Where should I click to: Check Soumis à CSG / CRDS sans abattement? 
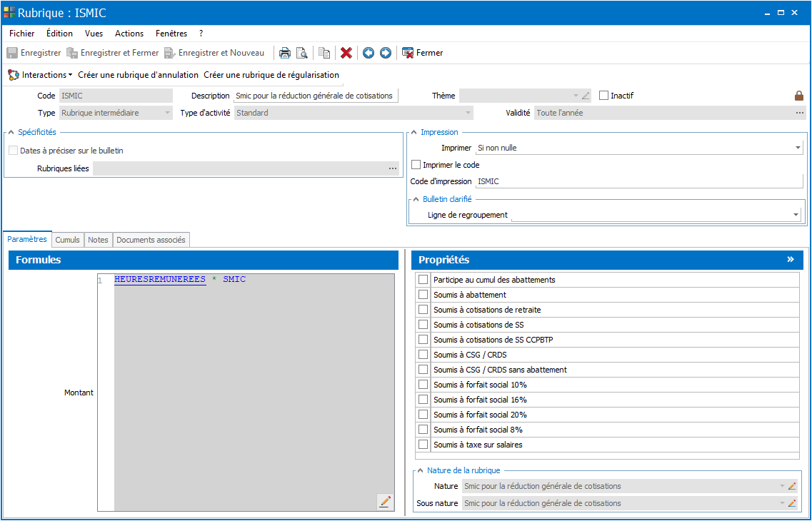[423, 370]
